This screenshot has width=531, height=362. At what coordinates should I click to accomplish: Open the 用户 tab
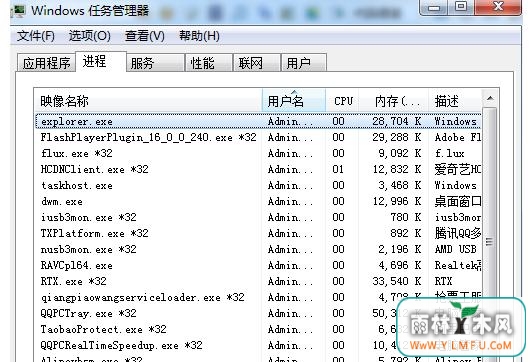[x=304, y=63]
